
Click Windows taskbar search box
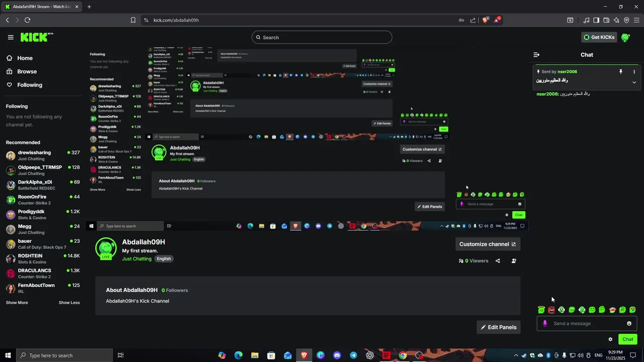[64, 355]
